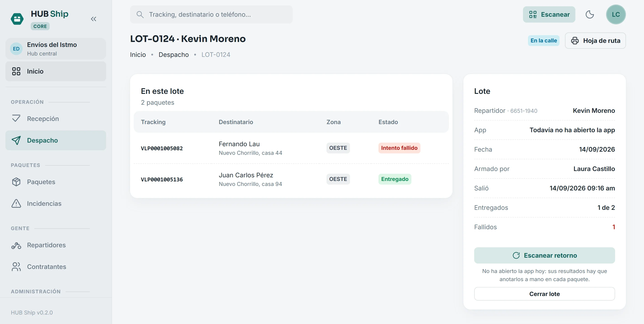The image size is (644, 324).
Task: Open Repartidores with the motorcycle icon
Action: pyautogui.click(x=56, y=245)
